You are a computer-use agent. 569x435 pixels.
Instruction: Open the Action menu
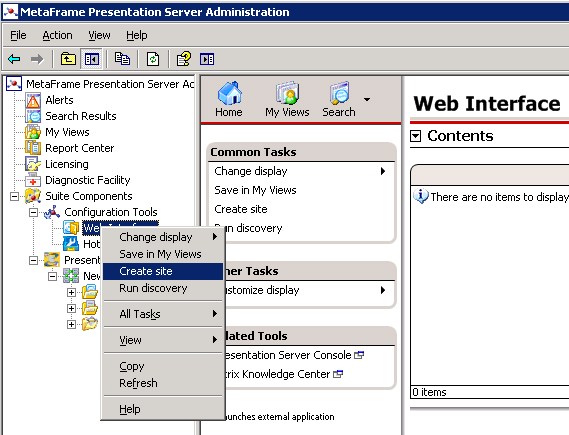coord(57,35)
